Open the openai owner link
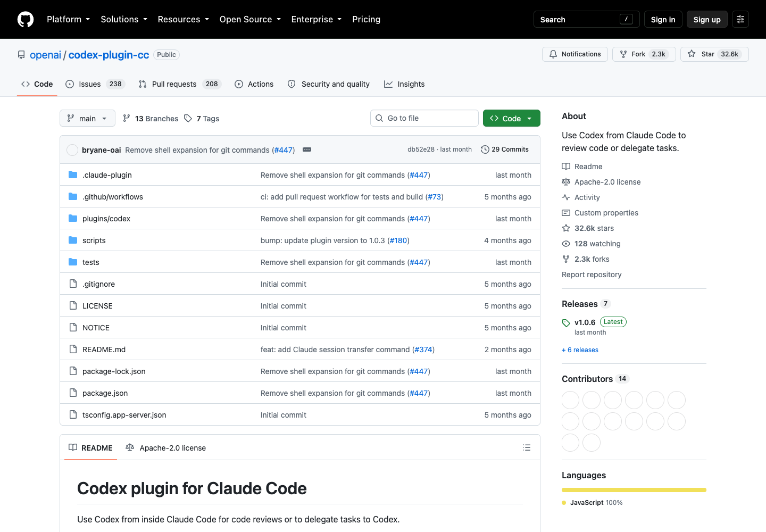 (x=46, y=55)
